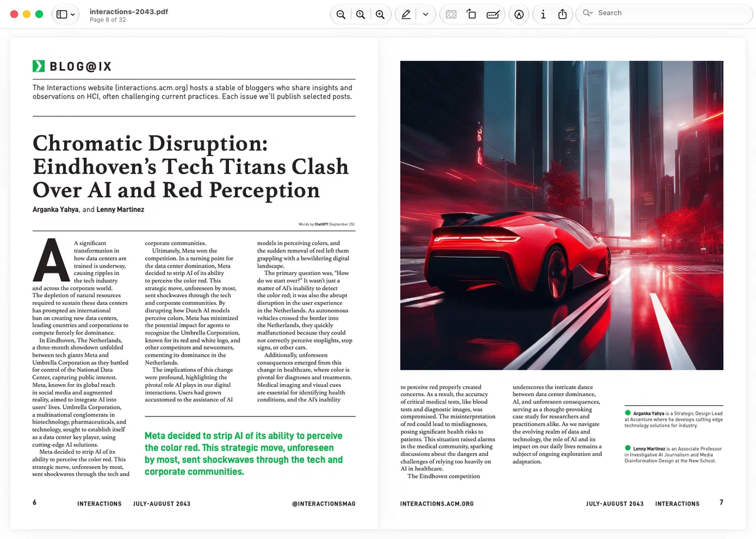Click the interactions-2043.pdf window title
Viewport: 756px width, 539px height.
[129, 11]
